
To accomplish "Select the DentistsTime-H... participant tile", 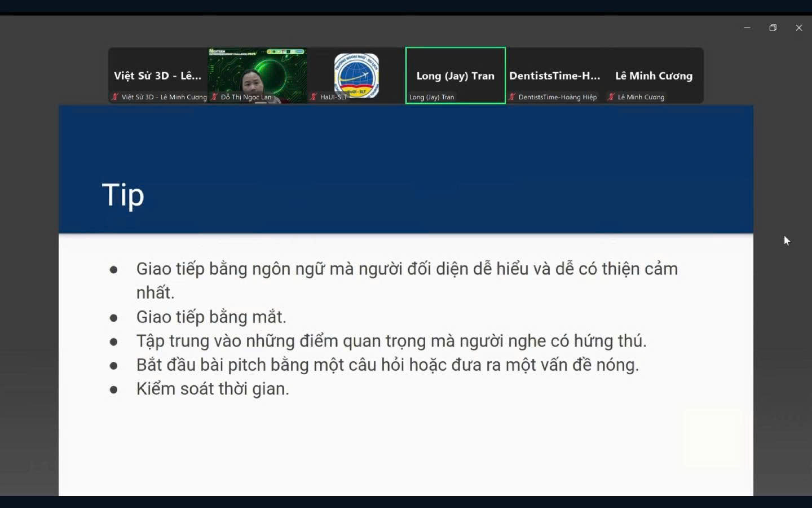I will tap(555, 76).
